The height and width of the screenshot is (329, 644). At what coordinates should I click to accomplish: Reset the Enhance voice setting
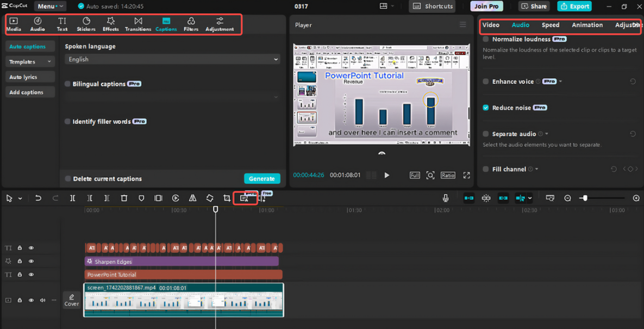(x=633, y=82)
